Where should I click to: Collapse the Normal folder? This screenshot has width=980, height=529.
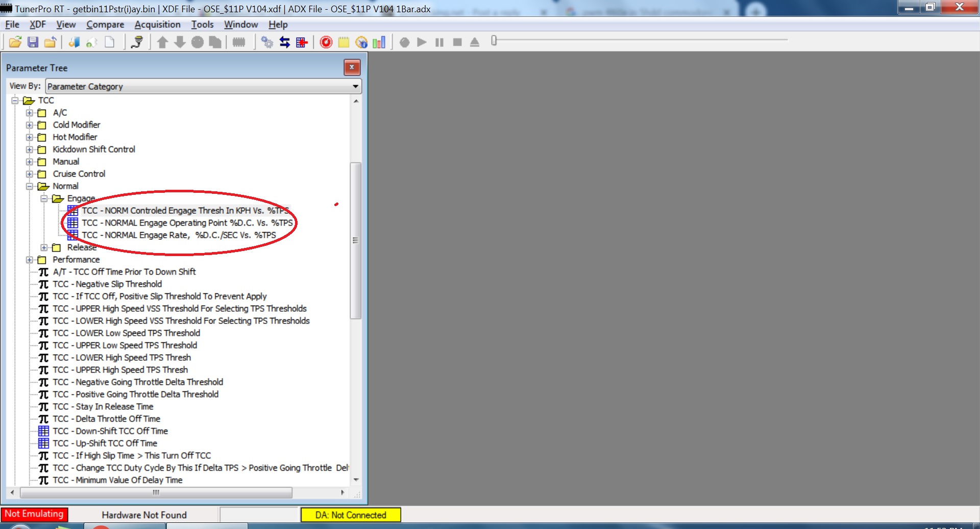30,186
